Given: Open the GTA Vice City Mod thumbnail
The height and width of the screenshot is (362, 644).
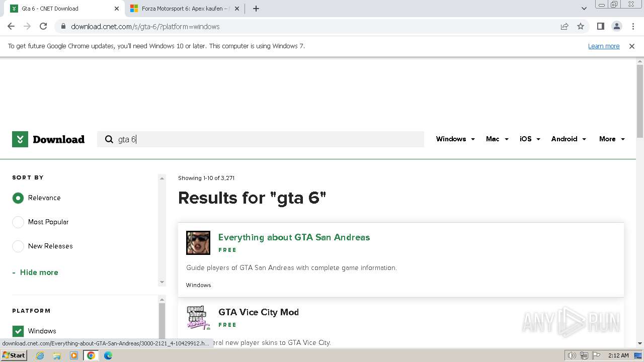Looking at the screenshot, I should [x=198, y=318].
